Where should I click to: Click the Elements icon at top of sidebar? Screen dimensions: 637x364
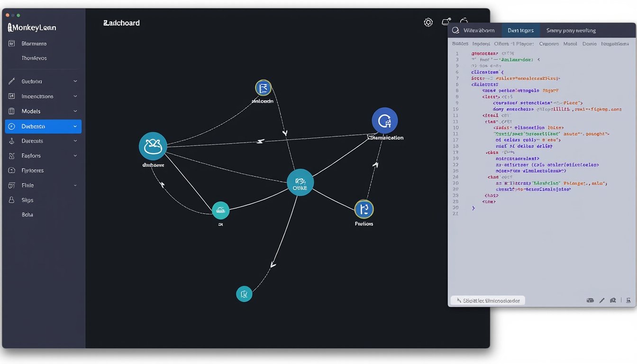(10, 43)
